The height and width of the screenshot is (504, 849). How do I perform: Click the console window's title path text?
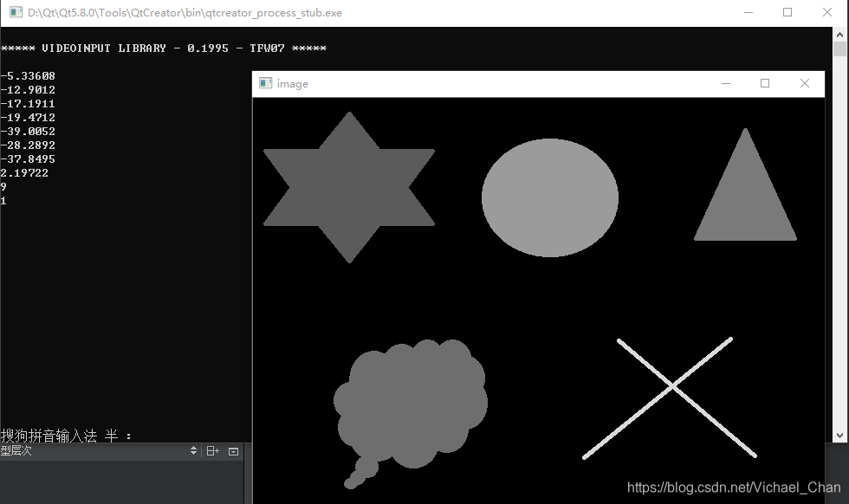185,12
